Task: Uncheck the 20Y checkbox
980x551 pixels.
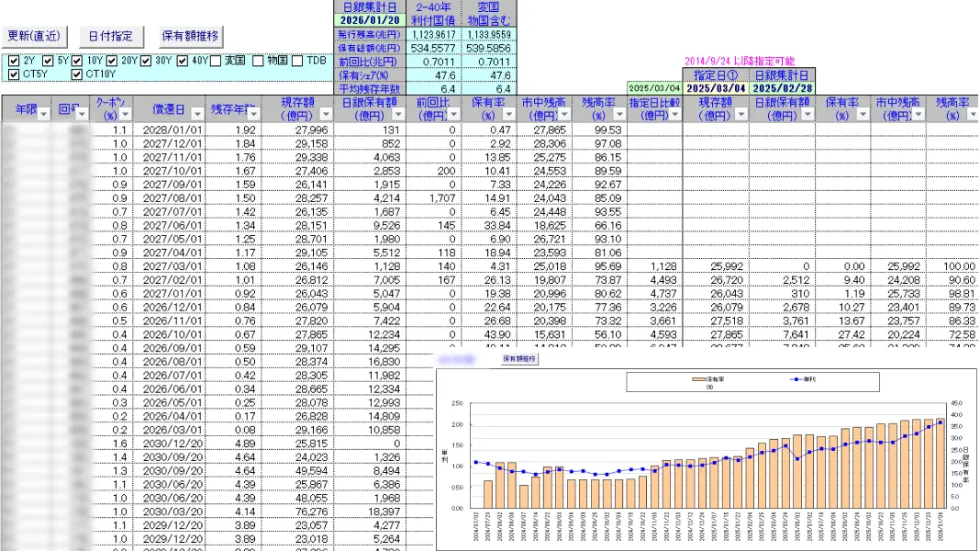Action: pyautogui.click(x=112, y=61)
